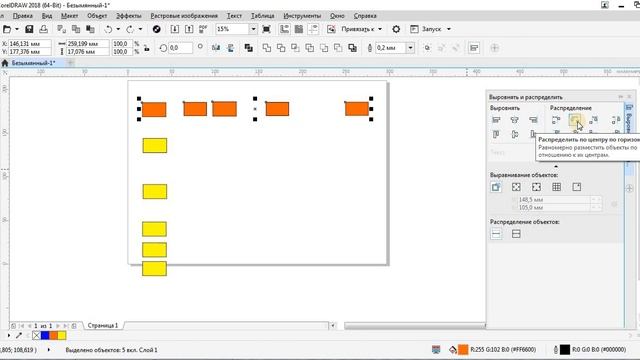Click the Undo arrow icon
Viewport: 640px width, 360px height.
pyautogui.click(x=108, y=29)
